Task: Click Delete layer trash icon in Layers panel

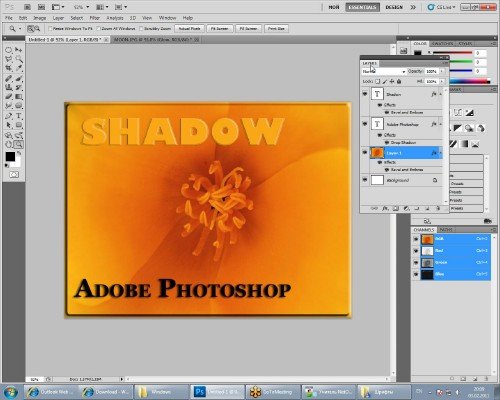Action: [438, 208]
